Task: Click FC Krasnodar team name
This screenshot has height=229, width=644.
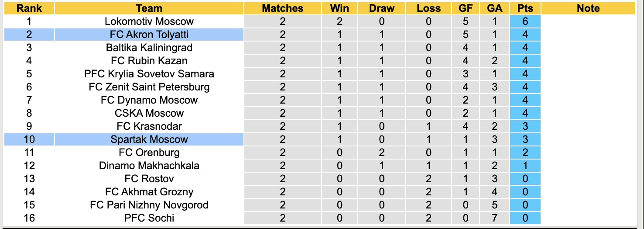Action: click(149, 126)
